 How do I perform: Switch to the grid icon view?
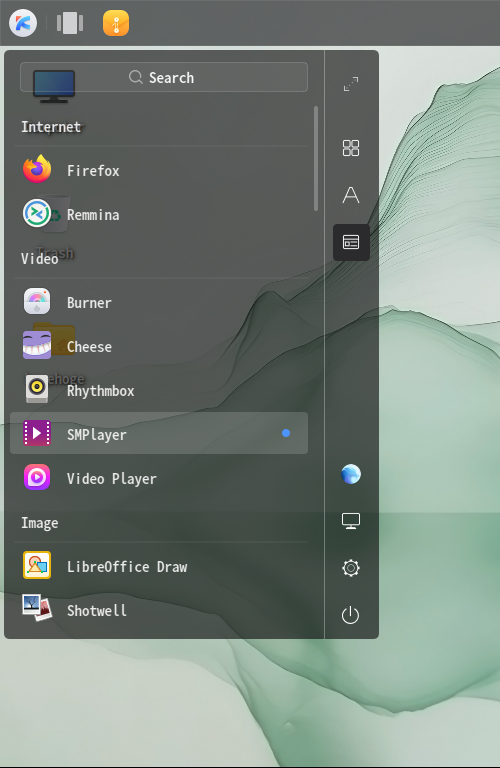tap(351, 147)
